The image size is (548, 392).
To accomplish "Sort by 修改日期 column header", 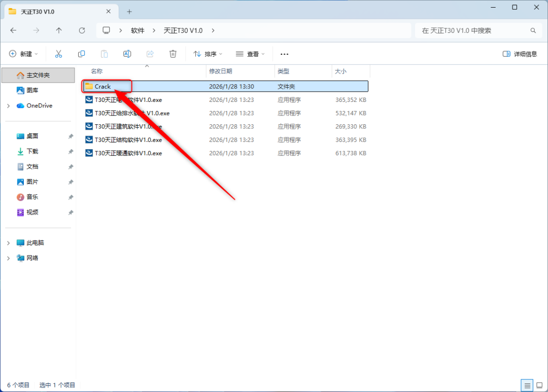I will tap(221, 72).
